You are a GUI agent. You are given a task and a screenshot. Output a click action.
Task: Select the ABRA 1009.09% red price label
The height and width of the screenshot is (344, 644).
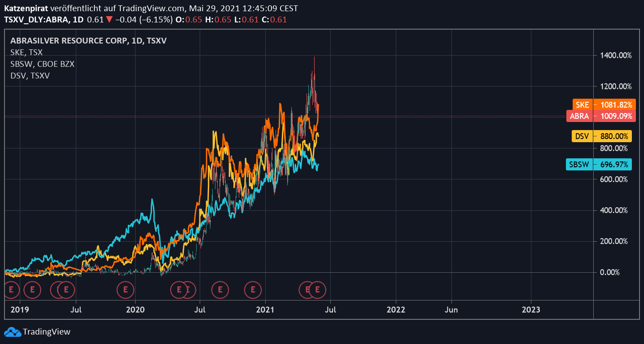click(601, 116)
